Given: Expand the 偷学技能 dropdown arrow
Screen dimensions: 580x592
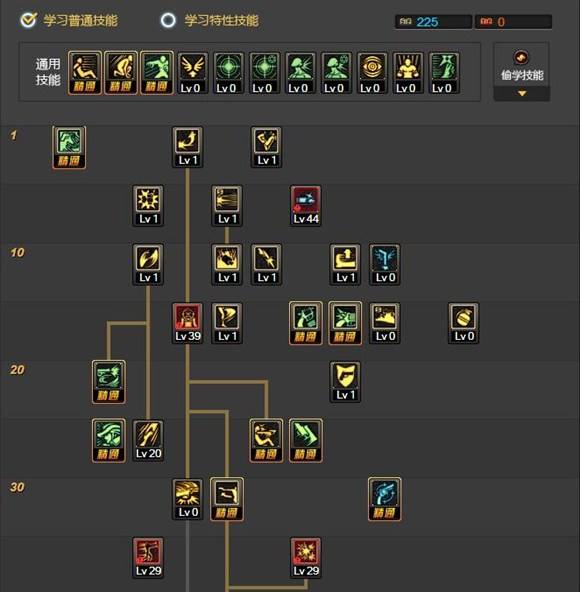Looking at the screenshot, I should click(522, 93).
